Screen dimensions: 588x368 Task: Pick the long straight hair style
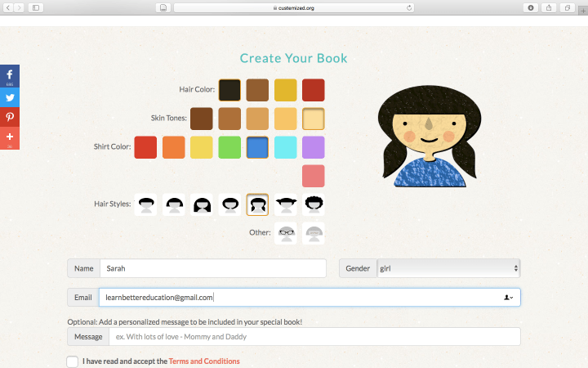[202, 204]
